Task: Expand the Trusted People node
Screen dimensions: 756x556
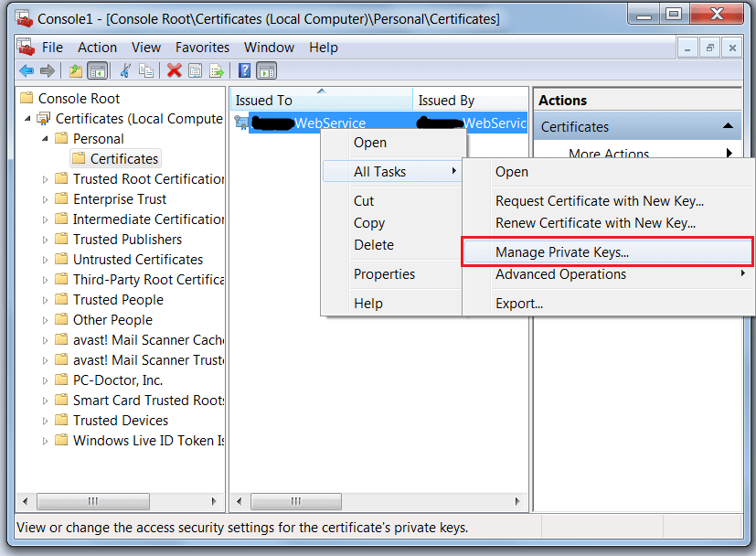Action: 46,300
